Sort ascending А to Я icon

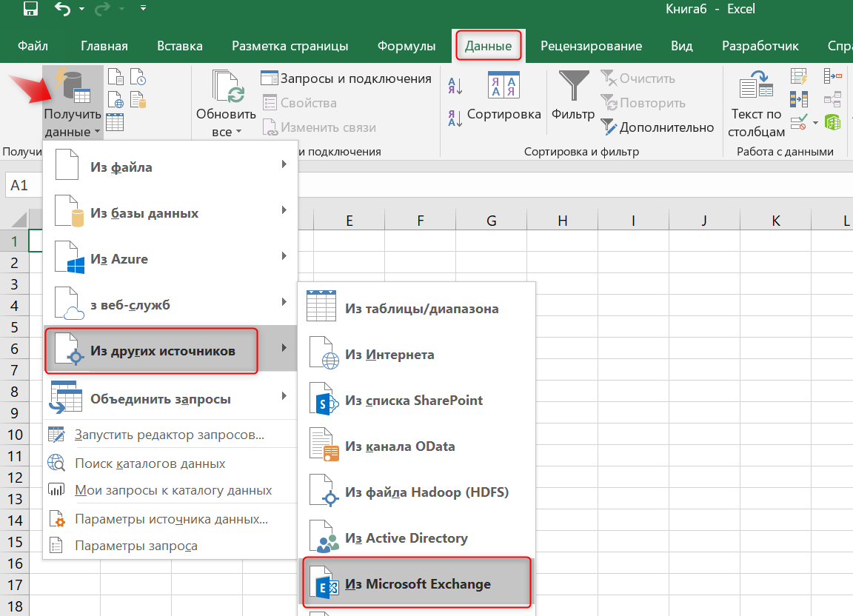point(455,85)
